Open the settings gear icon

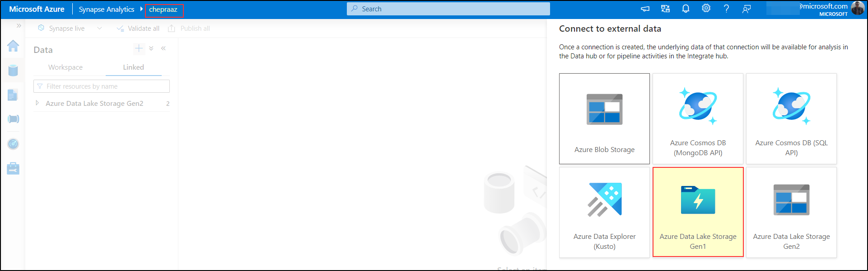(x=706, y=8)
